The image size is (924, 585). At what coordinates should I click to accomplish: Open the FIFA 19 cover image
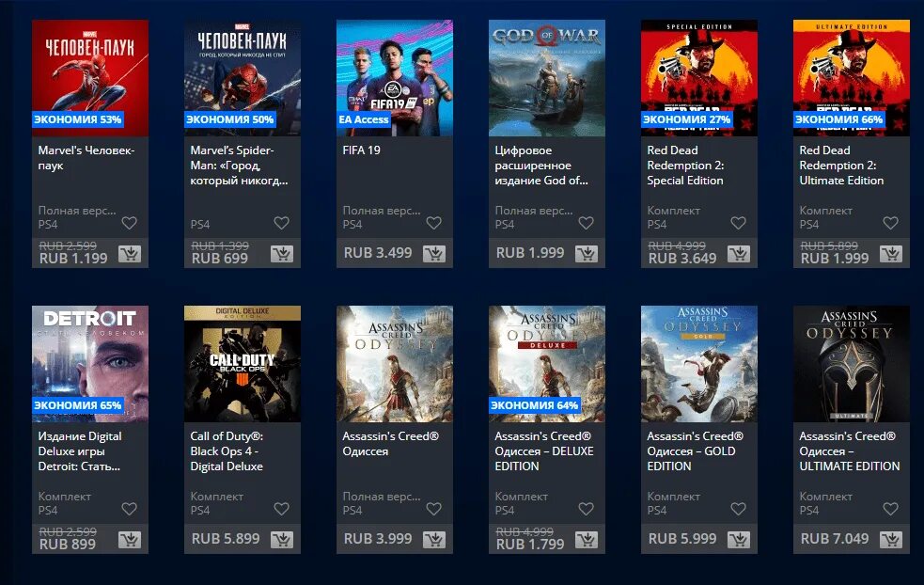[395, 78]
